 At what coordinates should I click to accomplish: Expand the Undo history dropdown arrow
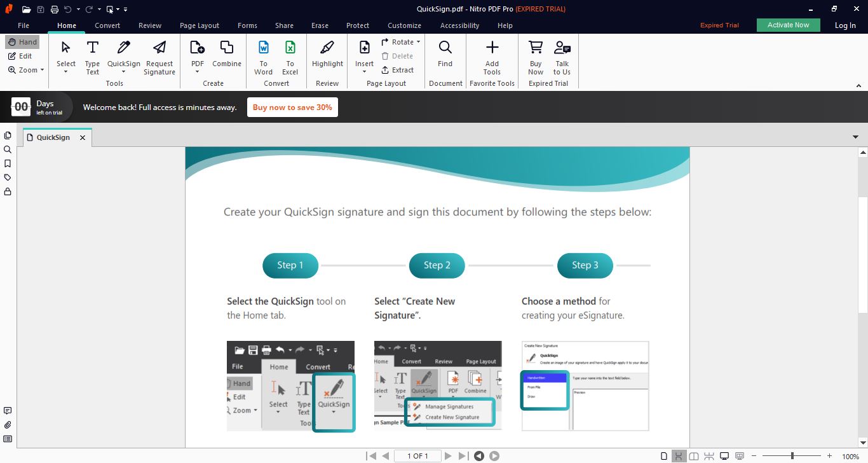click(x=78, y=10)
